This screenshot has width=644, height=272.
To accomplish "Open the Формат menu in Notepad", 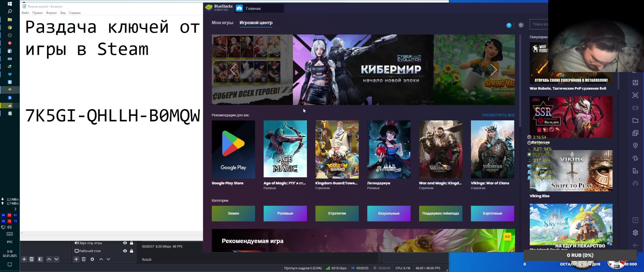I will tap(51, 13).
